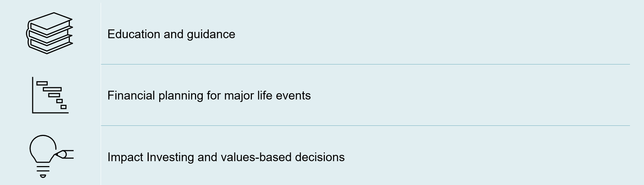Select Financial planning for major life events
644x185 pixels.
[209, 95]
